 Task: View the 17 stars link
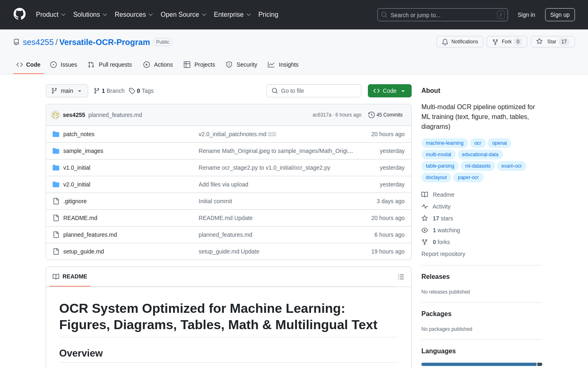[x=437, y=218]
